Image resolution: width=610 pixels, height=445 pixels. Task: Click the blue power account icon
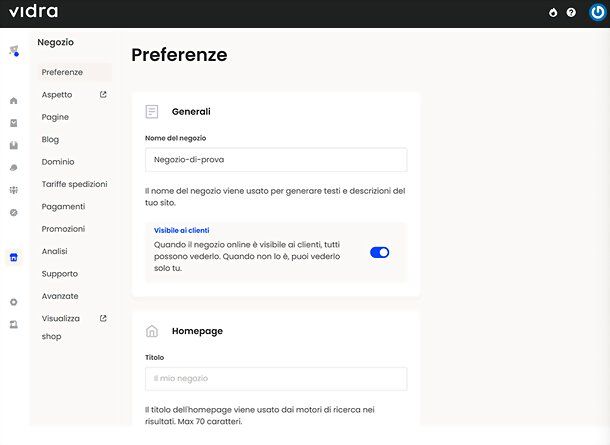coord(597,12)
